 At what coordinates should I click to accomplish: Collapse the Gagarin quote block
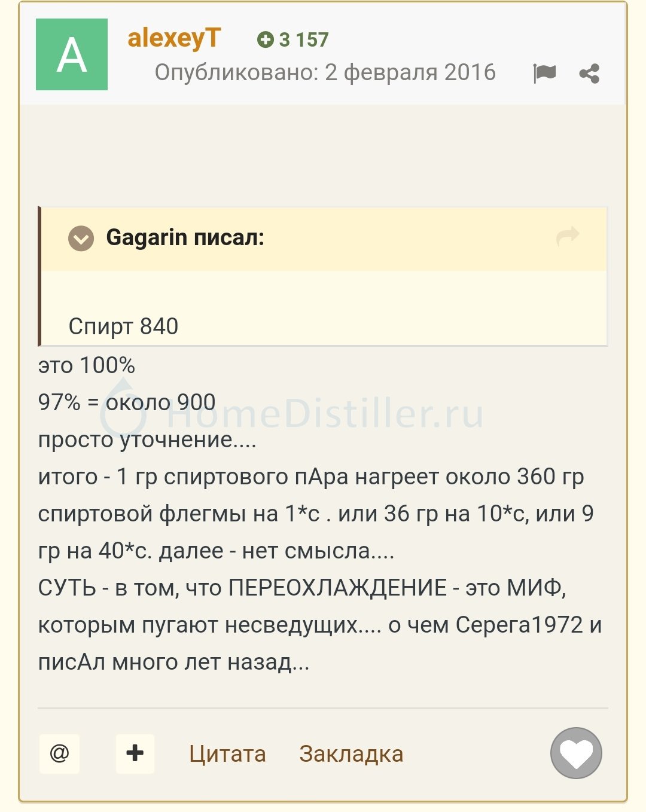[81, 239]
